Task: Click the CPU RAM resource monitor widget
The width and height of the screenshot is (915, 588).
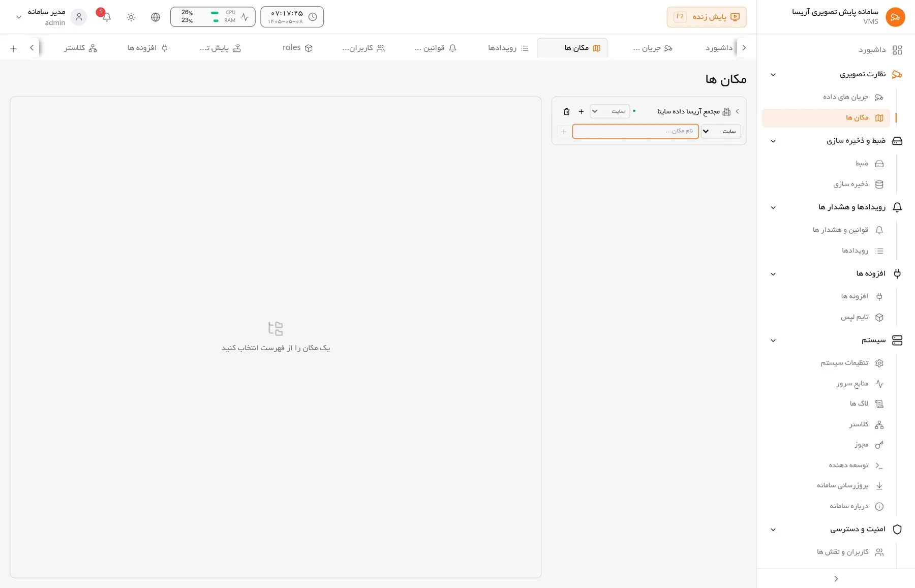Action: pos(212,17)
